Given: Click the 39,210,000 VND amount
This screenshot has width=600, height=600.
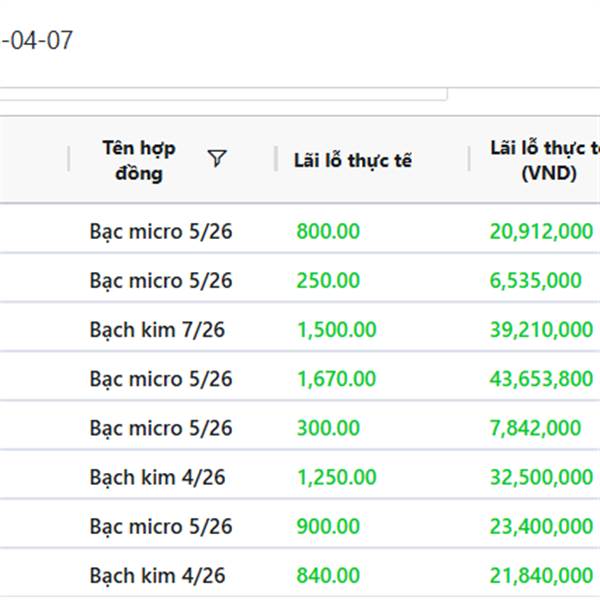Looking at the screenshot, I should coord(541,329).
